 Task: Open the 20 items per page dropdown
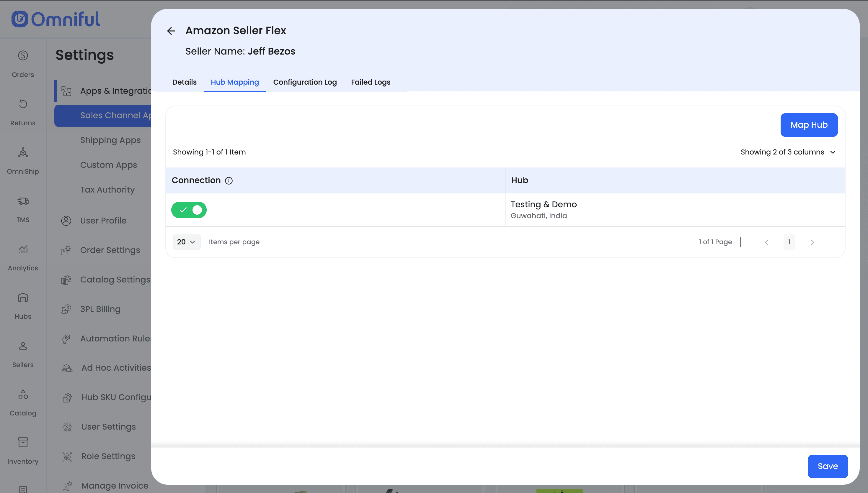pos(186,242)
